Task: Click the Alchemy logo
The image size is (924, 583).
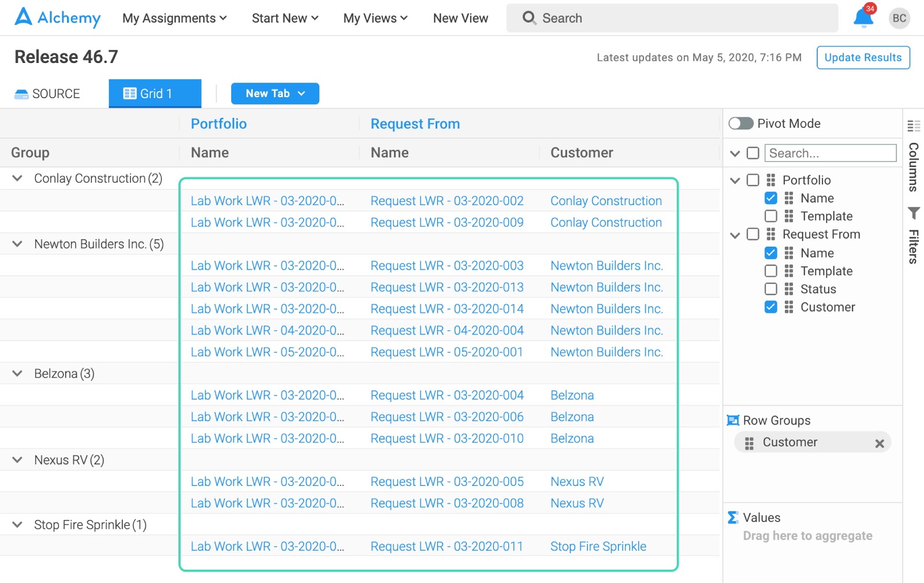Action: coord(57,17)
